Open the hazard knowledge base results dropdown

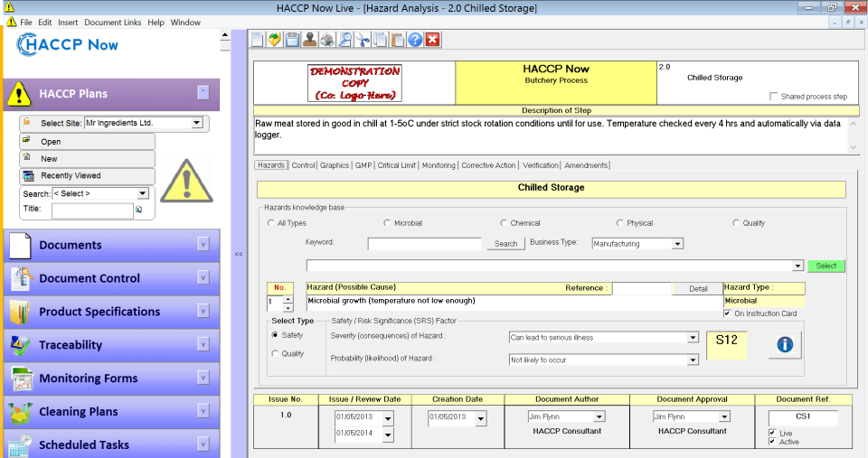coord(797,266)
